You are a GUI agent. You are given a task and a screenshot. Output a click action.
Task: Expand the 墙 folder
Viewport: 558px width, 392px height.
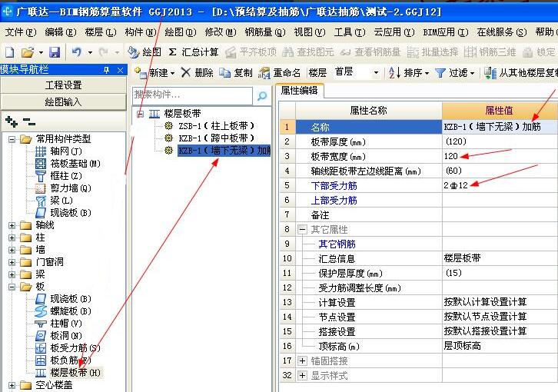[x=12, y=250]
